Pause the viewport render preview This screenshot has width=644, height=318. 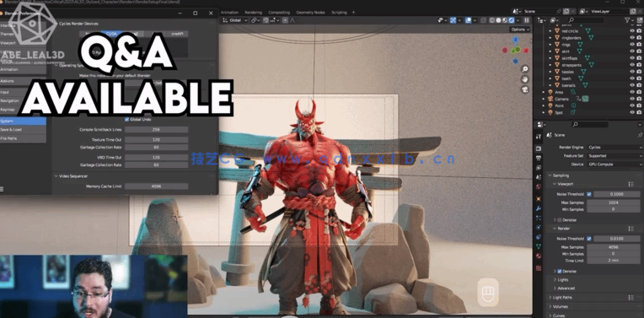(x=527, y=20)
